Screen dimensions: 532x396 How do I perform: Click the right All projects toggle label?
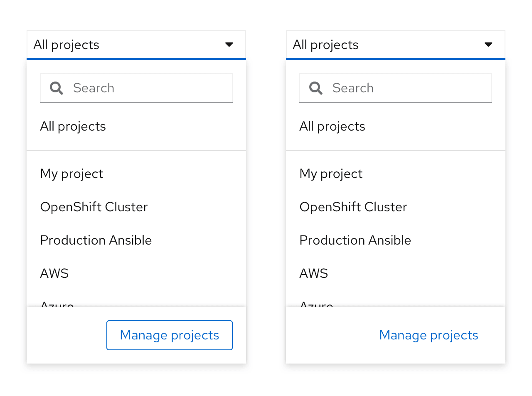click(326, 45)
